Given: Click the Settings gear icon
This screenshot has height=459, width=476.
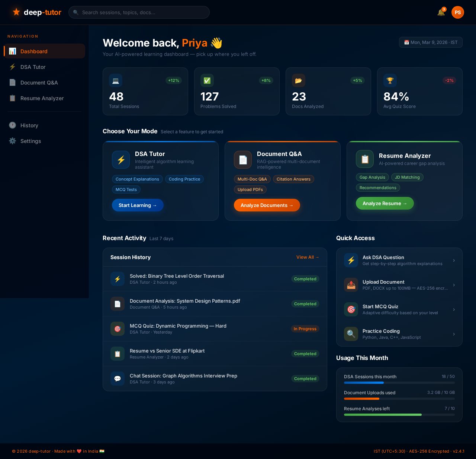Looking at the screenshot, I should pyautogui.click(x=12, y=141).
